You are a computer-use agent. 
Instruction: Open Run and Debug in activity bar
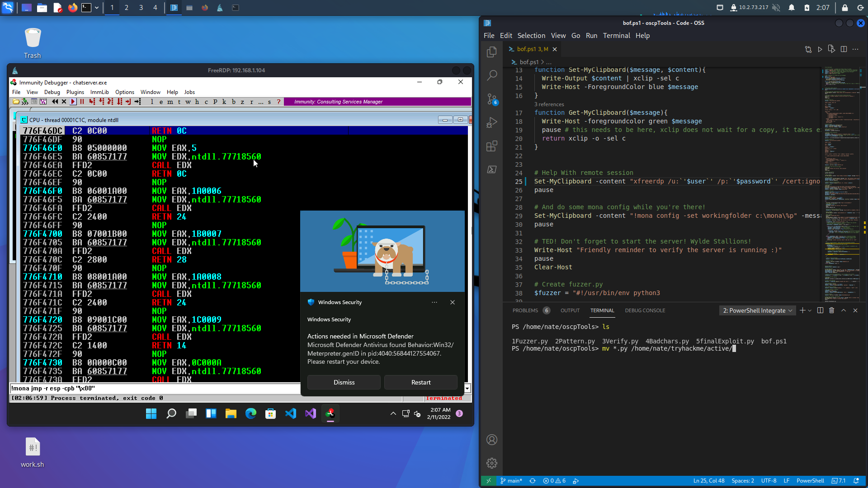tap(492, 122)
